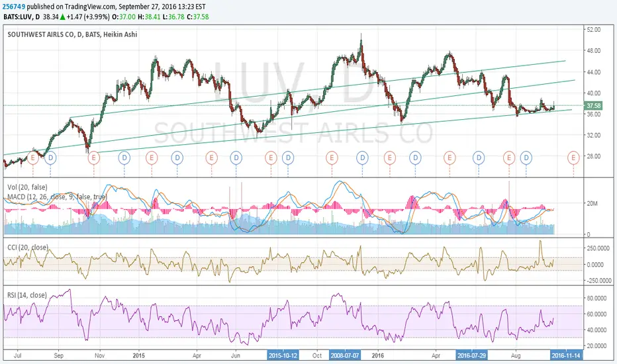
Task: Click the O:37.00 open value
Action: pyautogui.click(x=124, y=17)
